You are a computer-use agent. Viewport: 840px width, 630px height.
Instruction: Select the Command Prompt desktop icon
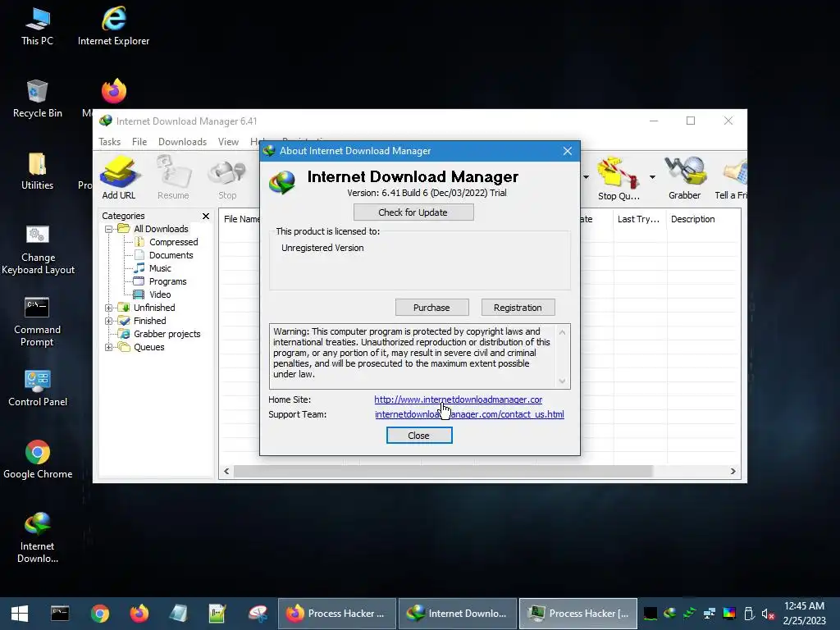[x=37, y=322]
